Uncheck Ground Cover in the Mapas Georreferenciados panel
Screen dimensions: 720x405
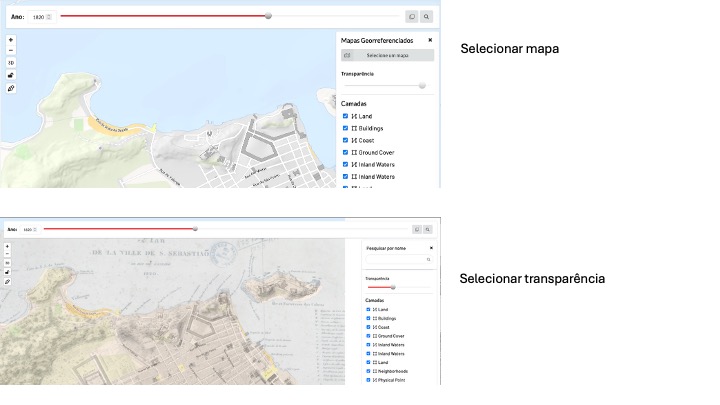[346, 152]
